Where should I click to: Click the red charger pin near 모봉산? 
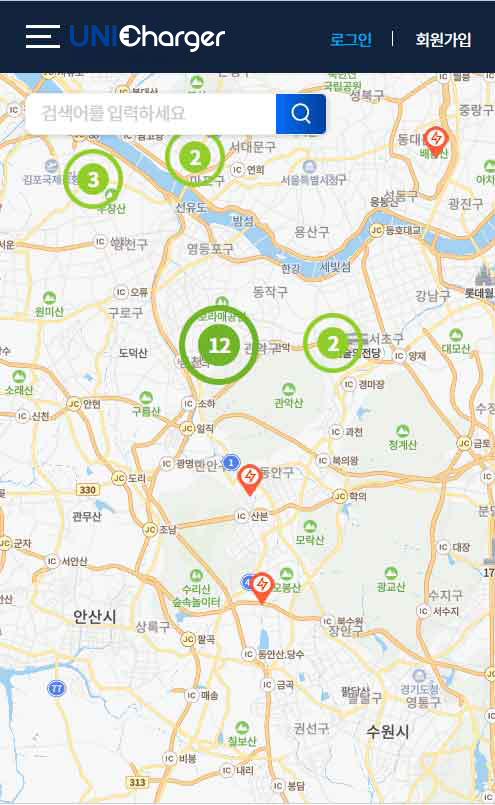pyautogui.click(x=262, y=588)
